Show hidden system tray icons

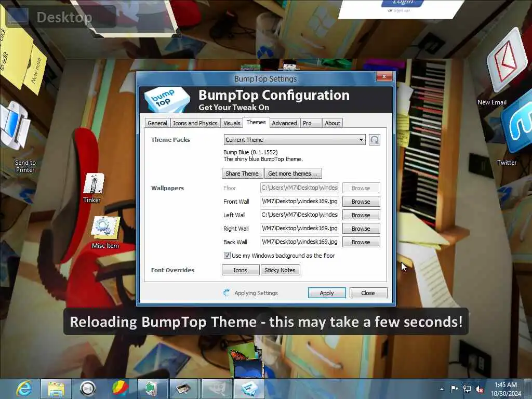click(x=442, y=389)
